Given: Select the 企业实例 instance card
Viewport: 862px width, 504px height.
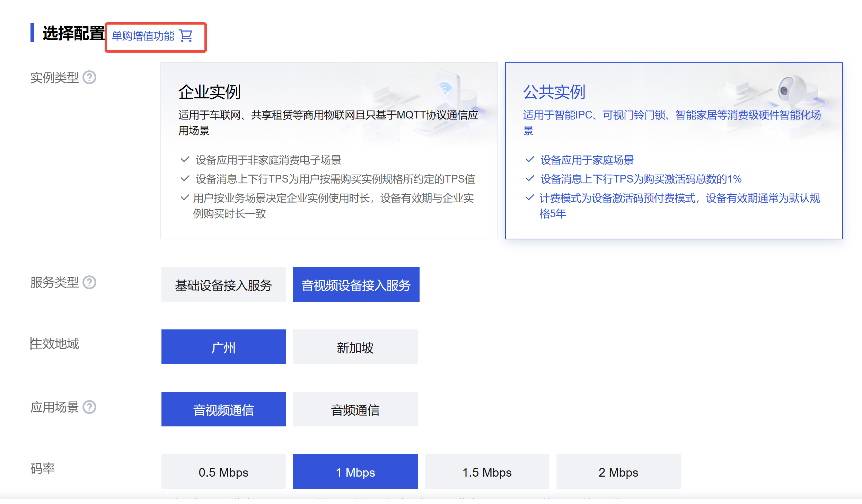Looking at the screenshot, I should [329, 151].
